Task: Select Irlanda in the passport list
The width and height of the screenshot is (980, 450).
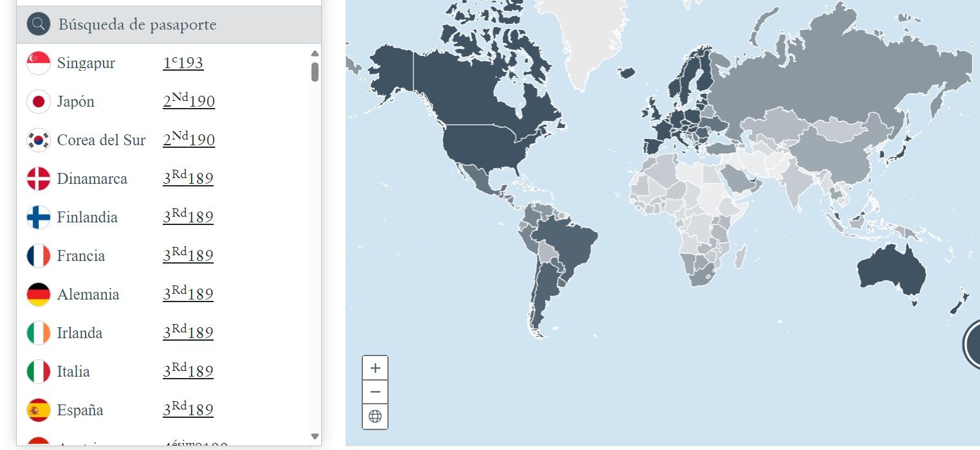Action: click(x=79, y=333)
